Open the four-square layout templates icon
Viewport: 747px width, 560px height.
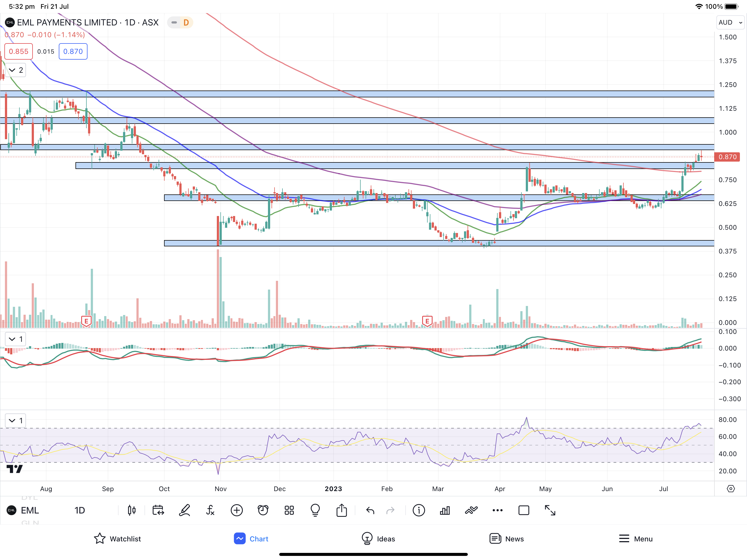coord(289,510)
